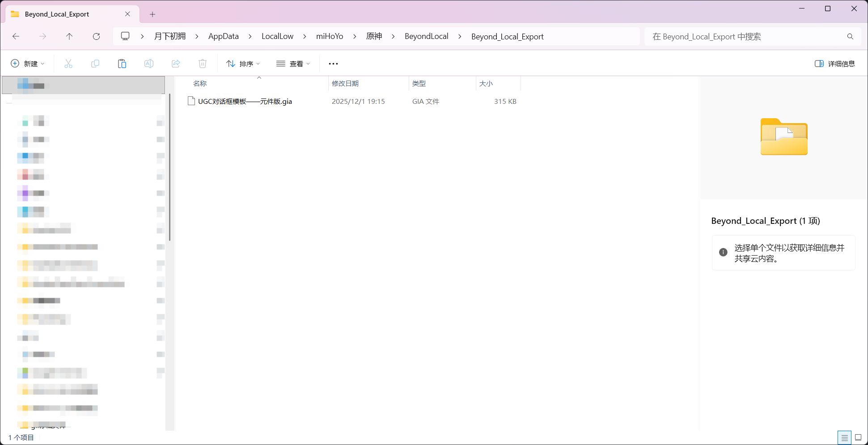
Task: Hide the 详细信息 details pane
Action: (x=834, y=64)
